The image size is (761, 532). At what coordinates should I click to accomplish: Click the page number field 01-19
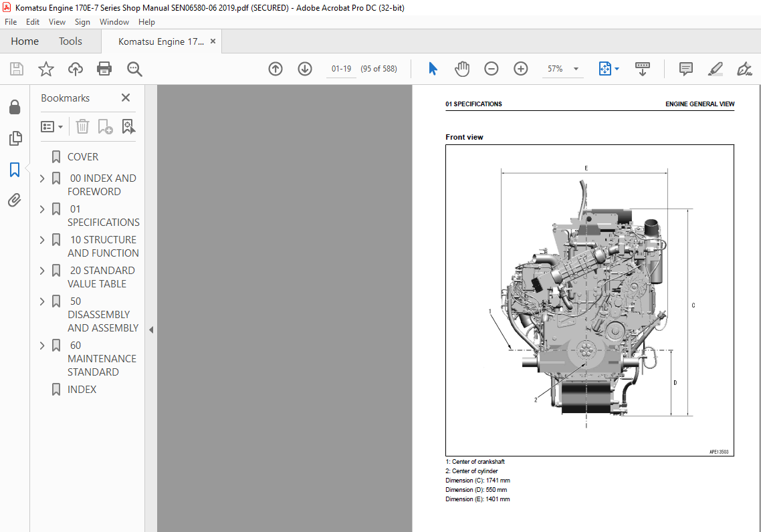tap(341, 69)
